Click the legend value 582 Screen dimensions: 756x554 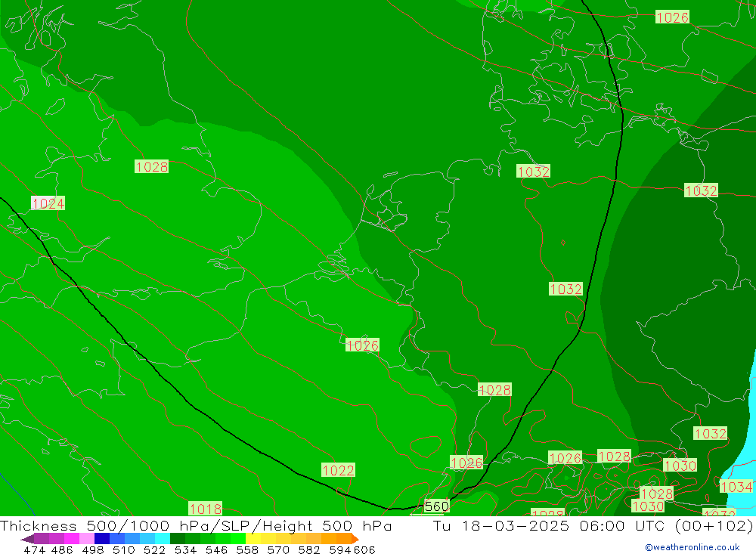coord(309,550)
